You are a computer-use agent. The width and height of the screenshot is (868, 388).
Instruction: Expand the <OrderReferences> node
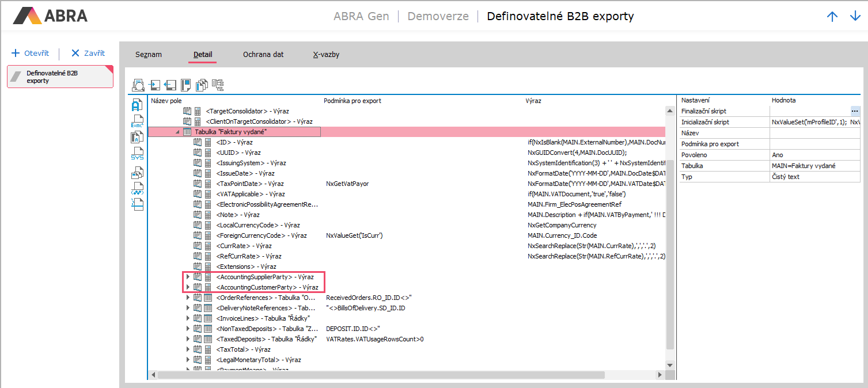point(188,298)
